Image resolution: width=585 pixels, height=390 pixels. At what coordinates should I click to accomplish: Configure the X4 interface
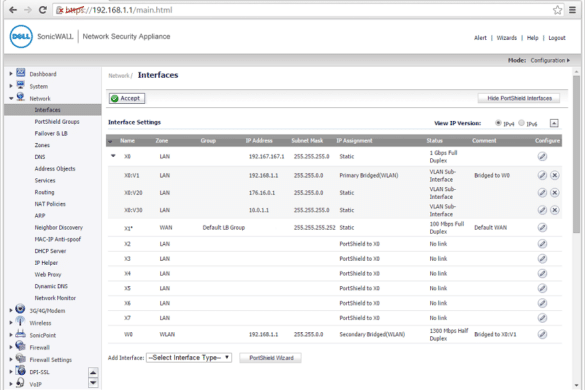pos(542,274)
